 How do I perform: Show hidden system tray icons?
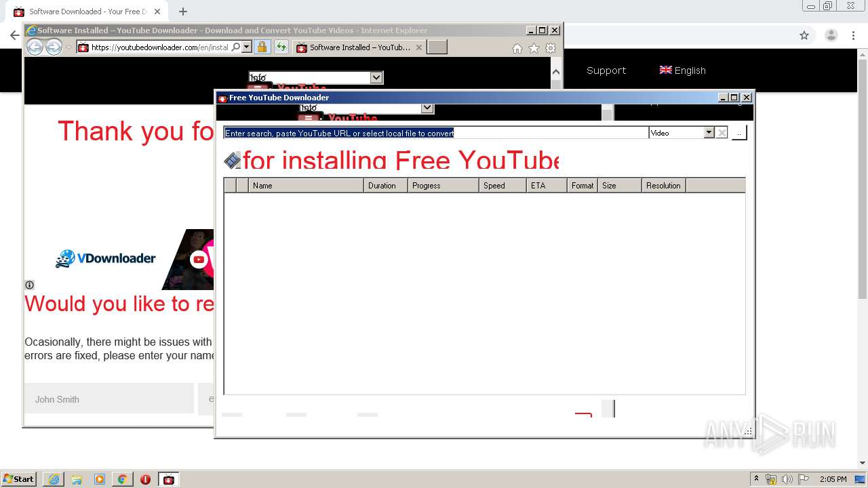[756, 479]
